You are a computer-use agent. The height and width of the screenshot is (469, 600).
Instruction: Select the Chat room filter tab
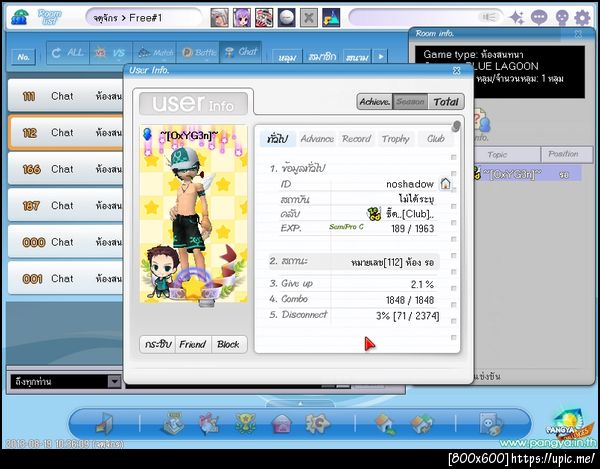(x=241, y=52)
